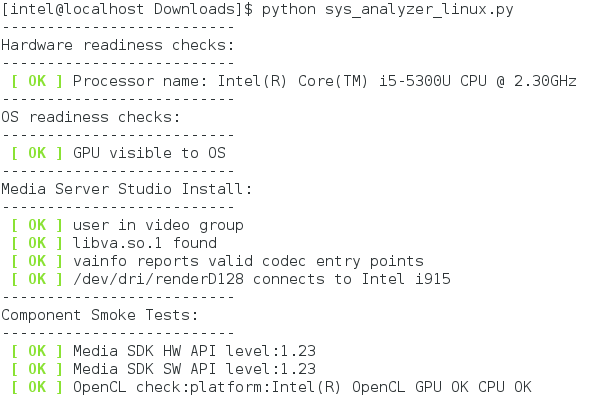Image resolution: width=591 pixels, height=398 pixels.
Task: Click the OS readiness checks heading
Action: [90, 117]
